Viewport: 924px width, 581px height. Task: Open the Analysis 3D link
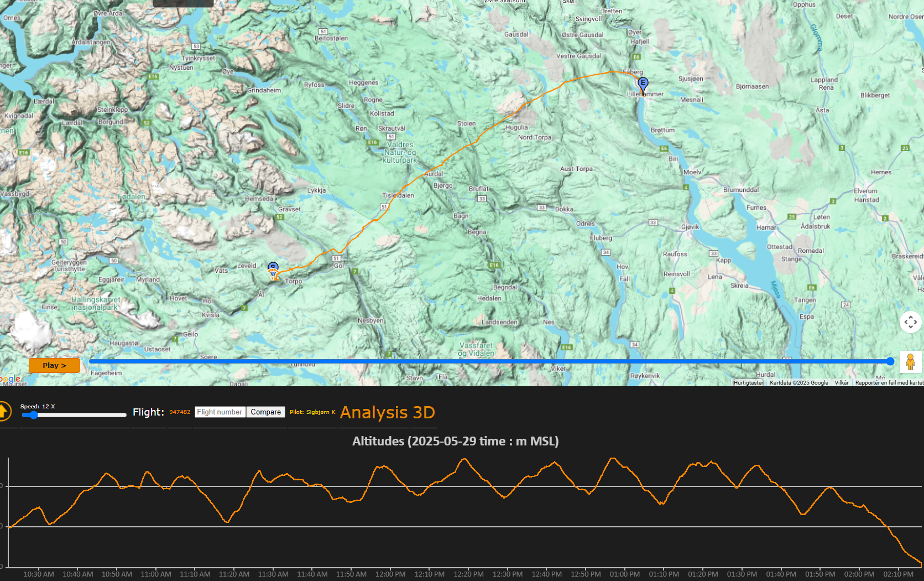tap(388, 412)
